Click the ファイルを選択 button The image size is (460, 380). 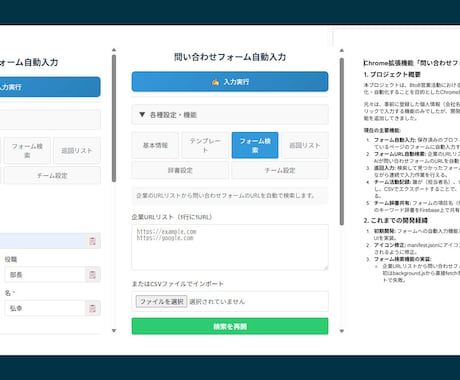point(161,301)
